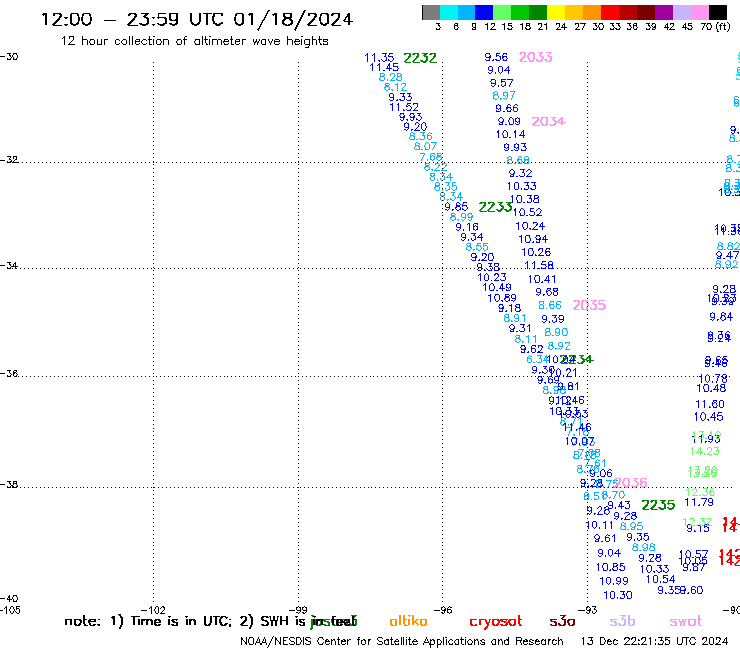The width and height of the screenshot is (740, 650).
Task: Click the wave height value '10.45'
Action: (709, 417)
